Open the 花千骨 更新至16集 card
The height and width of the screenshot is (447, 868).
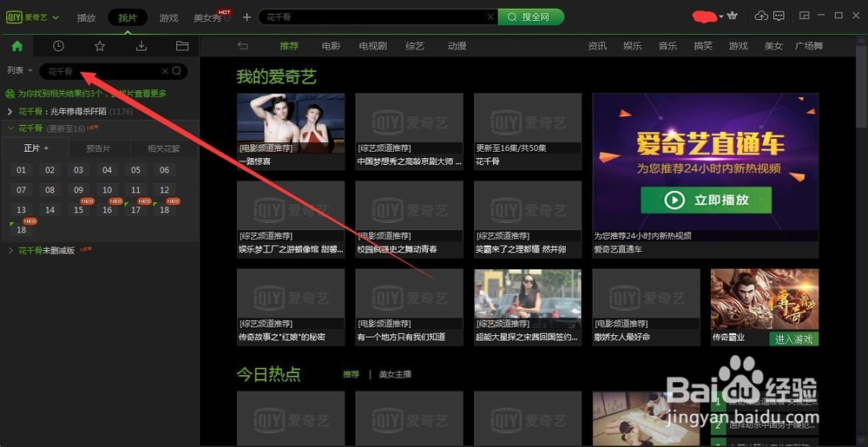[528, 131]
